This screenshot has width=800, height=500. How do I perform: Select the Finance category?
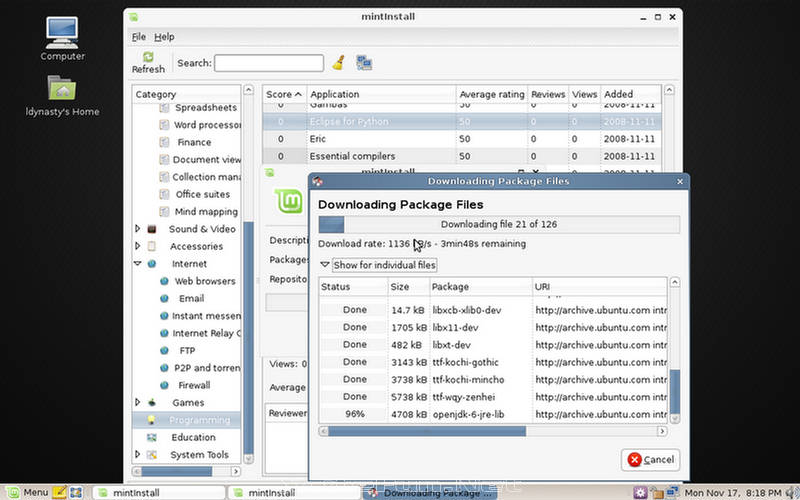coord(194,142)
